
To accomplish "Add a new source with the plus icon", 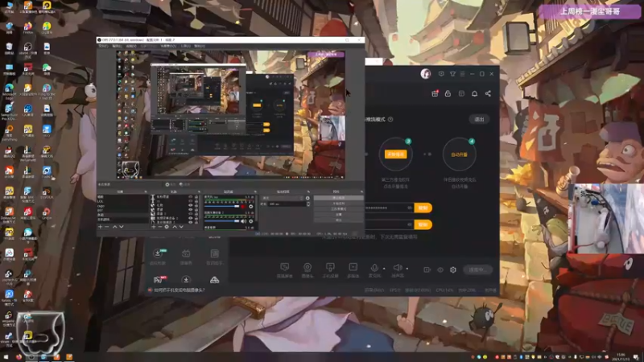I will point(154,227).
